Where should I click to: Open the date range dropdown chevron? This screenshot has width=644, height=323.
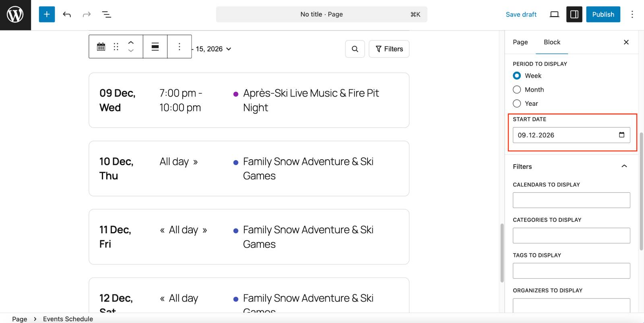[x=229, y=49]
